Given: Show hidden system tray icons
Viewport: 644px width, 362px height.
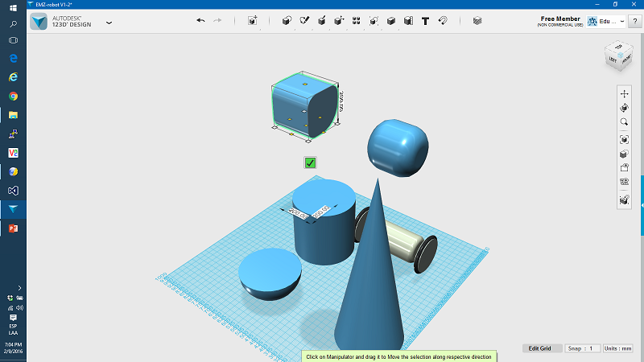Looking at the screenshot, I should (19, 288).
